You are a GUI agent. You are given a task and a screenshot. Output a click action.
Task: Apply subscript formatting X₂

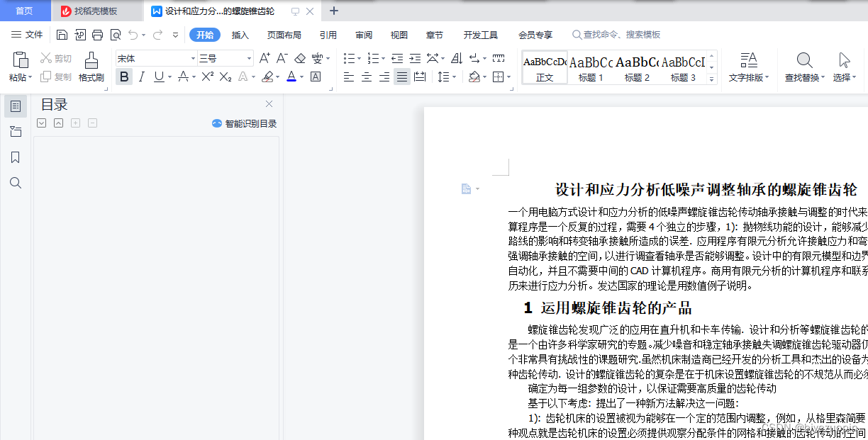click(226, 77)
